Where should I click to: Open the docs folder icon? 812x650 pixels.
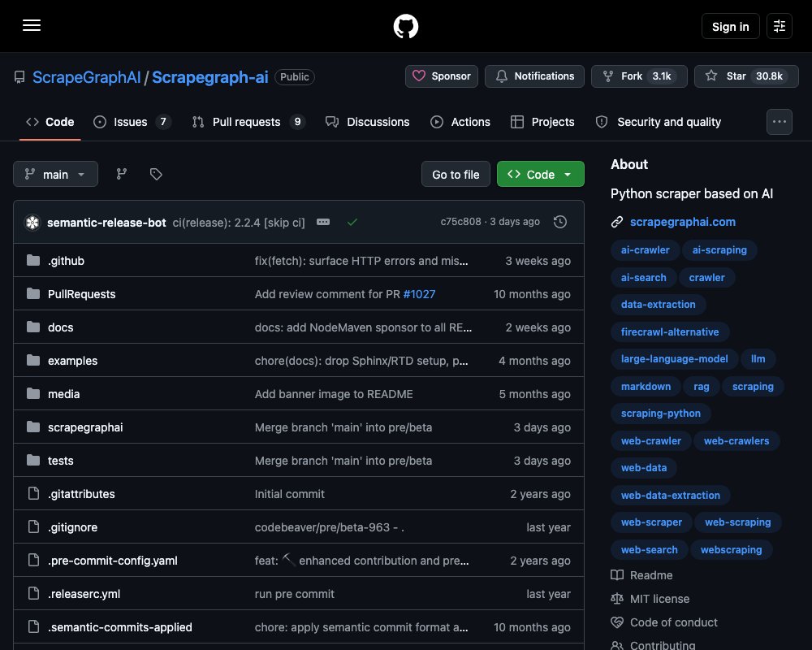coord(33,327)
